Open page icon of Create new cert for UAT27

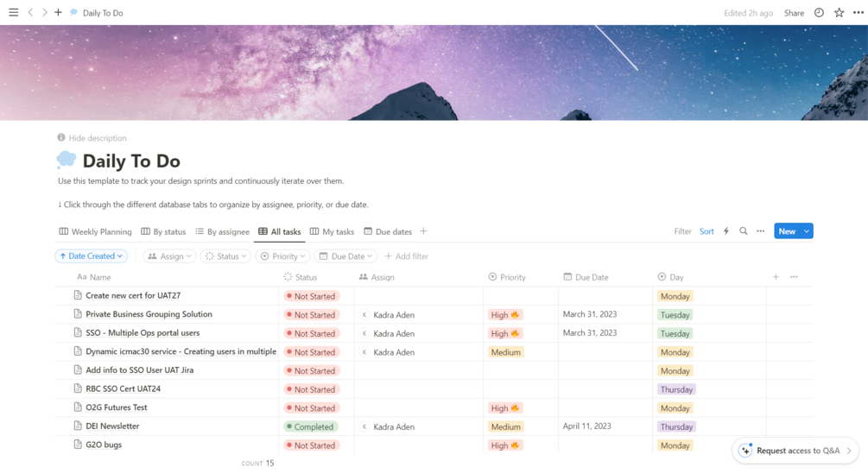coord(78,295)
